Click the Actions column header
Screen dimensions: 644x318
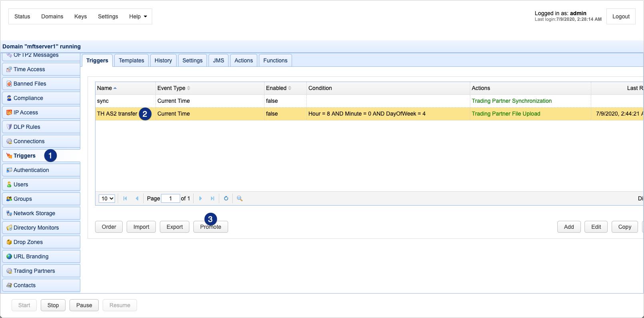click(x=531, y=88)
